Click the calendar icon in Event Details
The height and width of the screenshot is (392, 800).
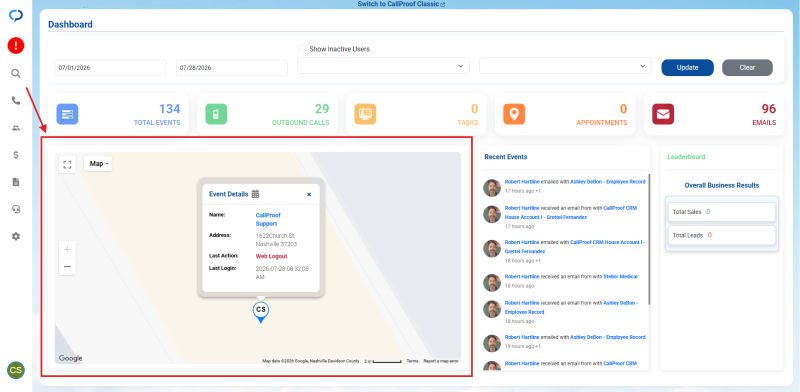(256, 194)
